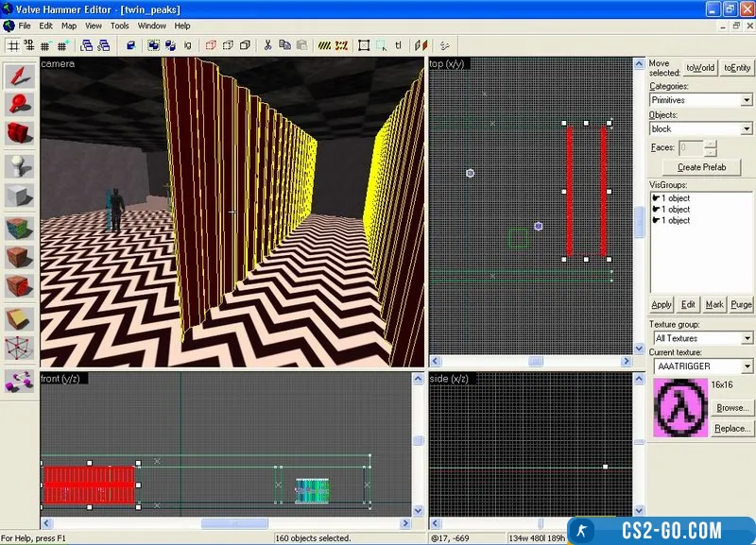The image size is (756, 545).
Task: Choose the Camera tool
Action: [20, 134]
